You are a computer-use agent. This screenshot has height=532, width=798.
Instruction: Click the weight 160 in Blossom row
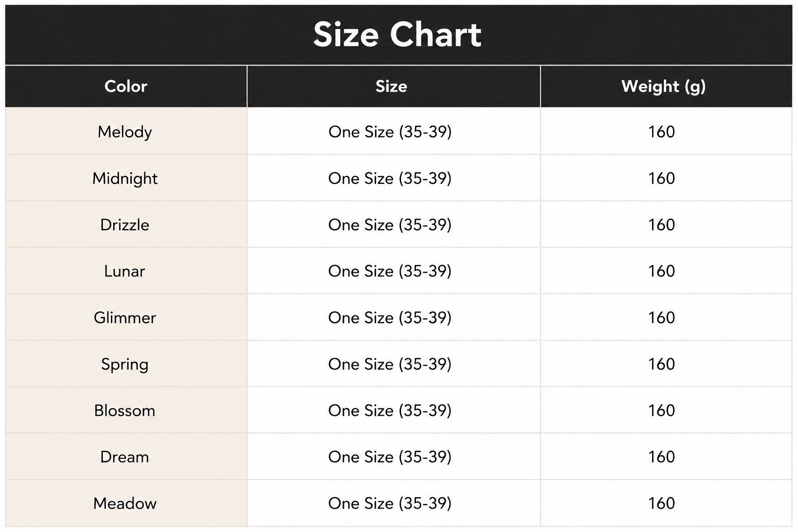click(661, 410)
